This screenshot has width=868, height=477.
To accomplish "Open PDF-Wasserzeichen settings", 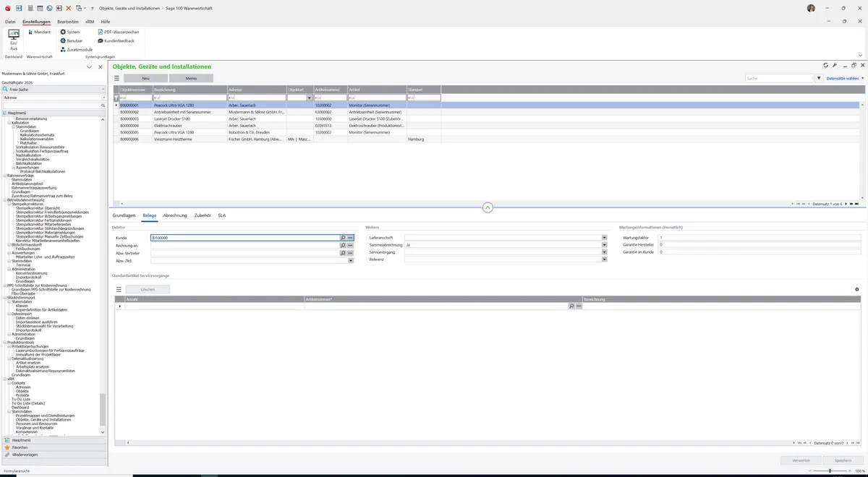I will [x=118, y=32].
